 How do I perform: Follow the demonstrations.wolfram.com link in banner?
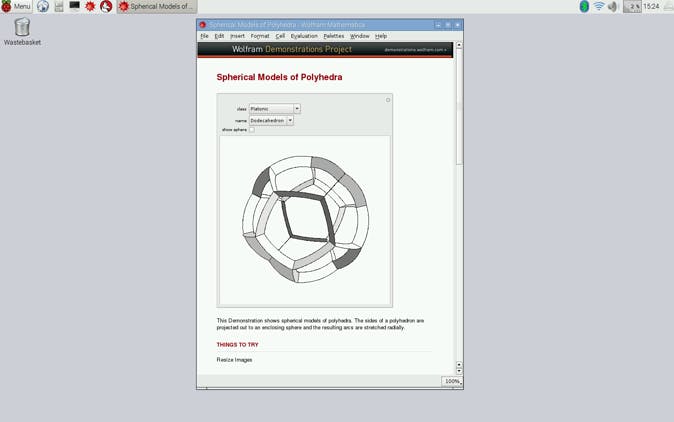(x=415, y=50)
